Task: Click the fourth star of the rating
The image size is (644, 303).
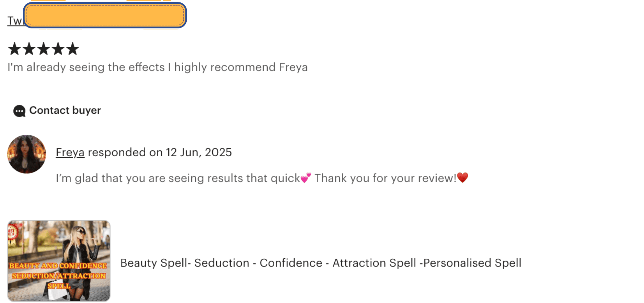Action: pyautogui.click(x=58, y=49)
